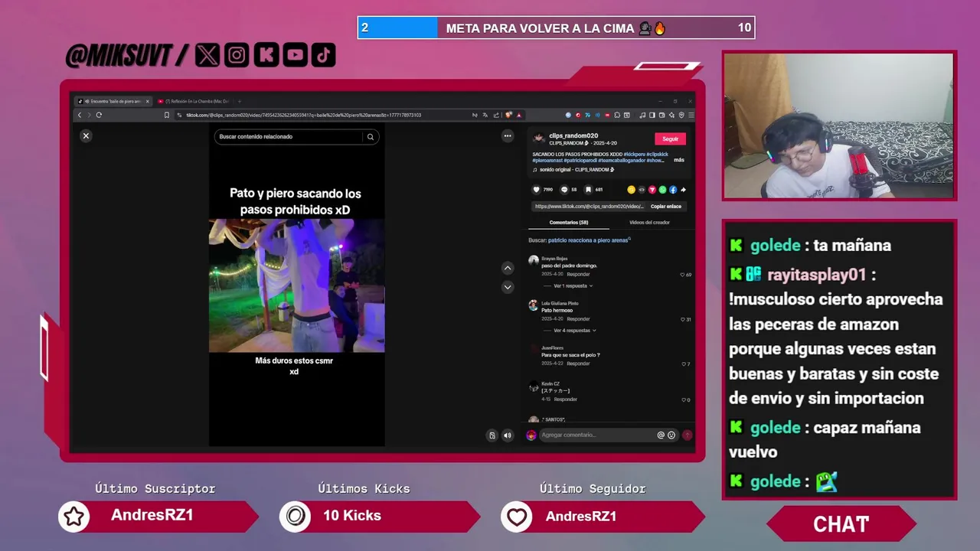Click the bookmark icon beside address bar

pyautogui.click(x=166, y=115)
